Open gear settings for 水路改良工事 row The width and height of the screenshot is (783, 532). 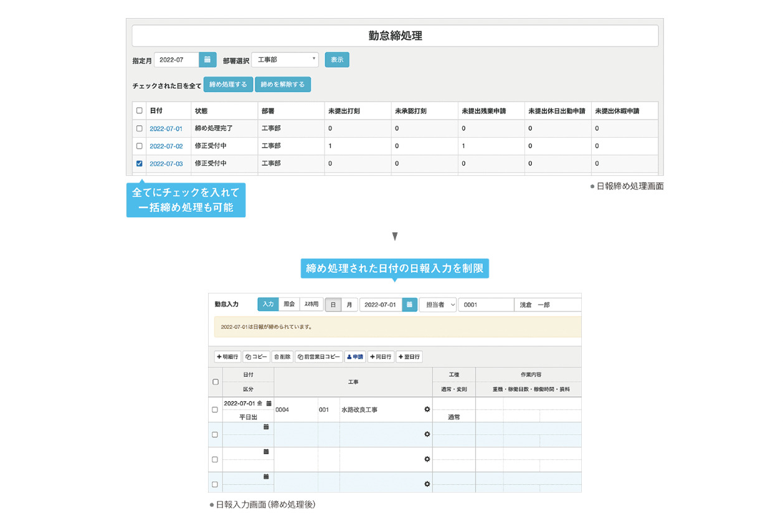click(427, 409)
